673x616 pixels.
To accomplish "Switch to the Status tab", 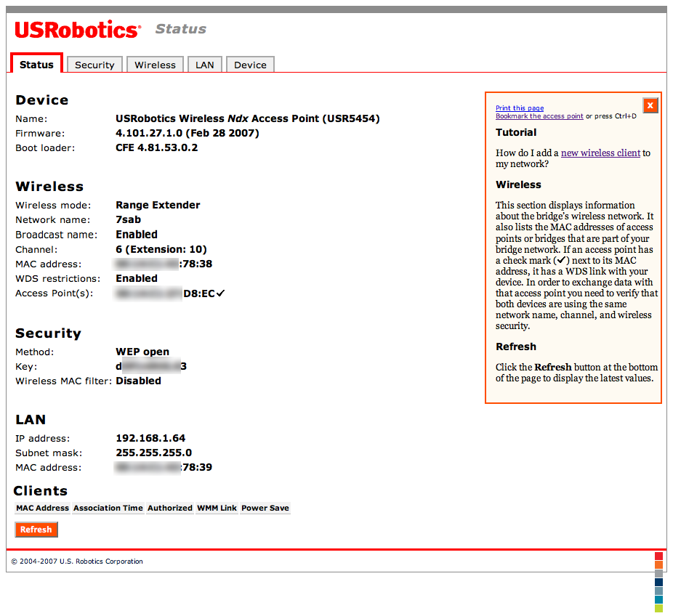I will pos(36,65).
